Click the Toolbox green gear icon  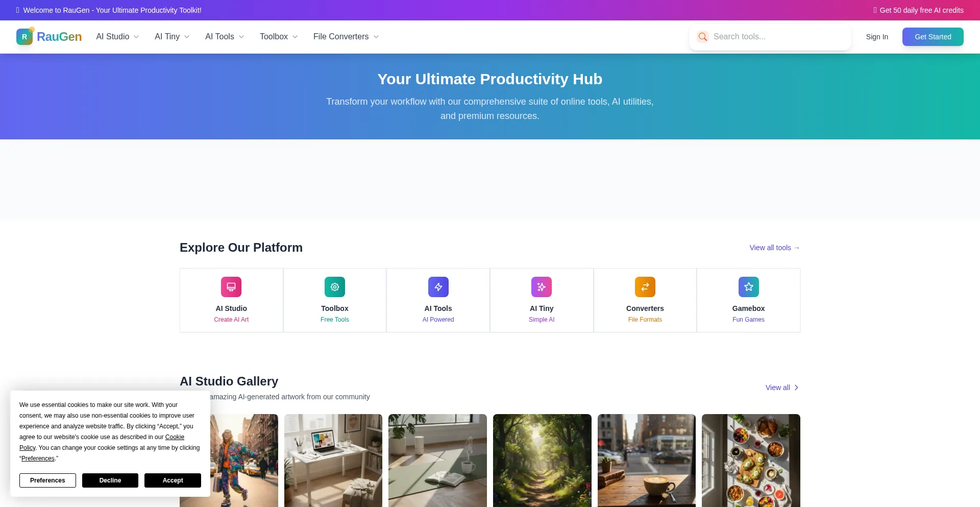coord(335,287)
